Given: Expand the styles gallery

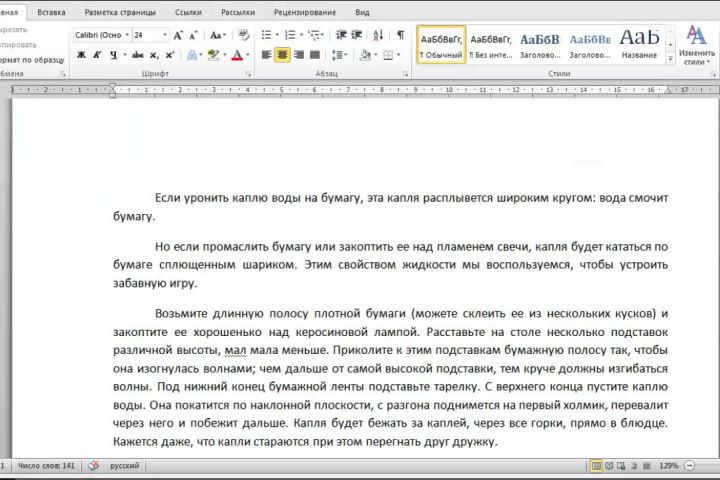Looking at the screenshot, I should pos(670,59).
